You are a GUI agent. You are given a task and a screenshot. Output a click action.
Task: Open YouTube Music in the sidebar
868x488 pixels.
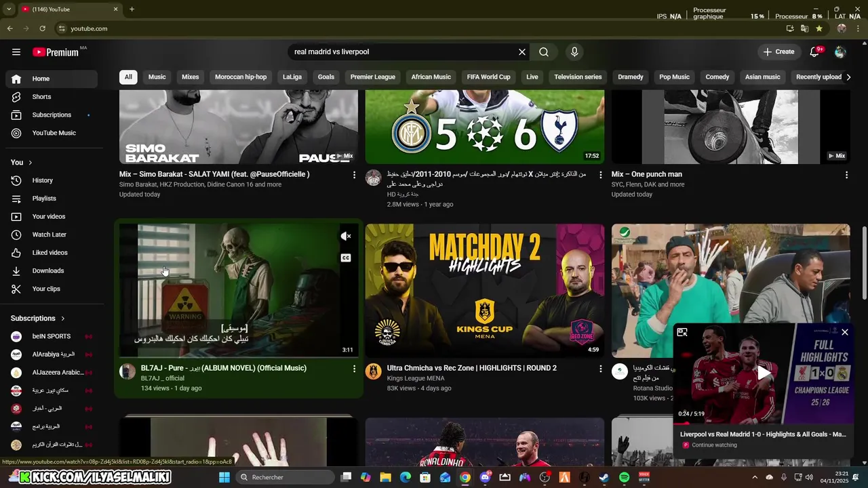[52, 134]
